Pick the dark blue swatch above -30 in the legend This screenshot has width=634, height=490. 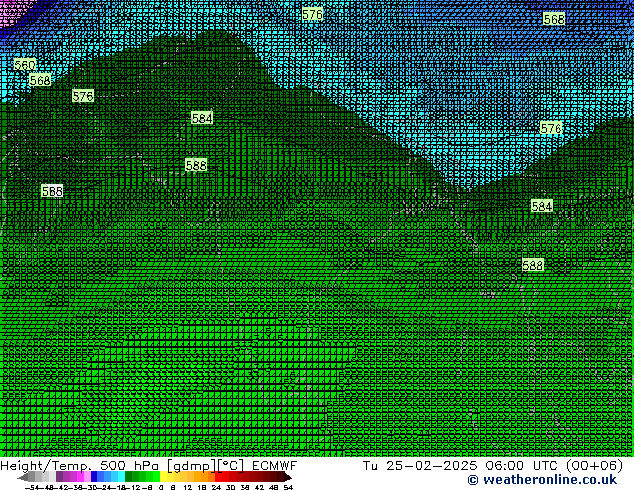pyautogui.click(x=94, y=477)
